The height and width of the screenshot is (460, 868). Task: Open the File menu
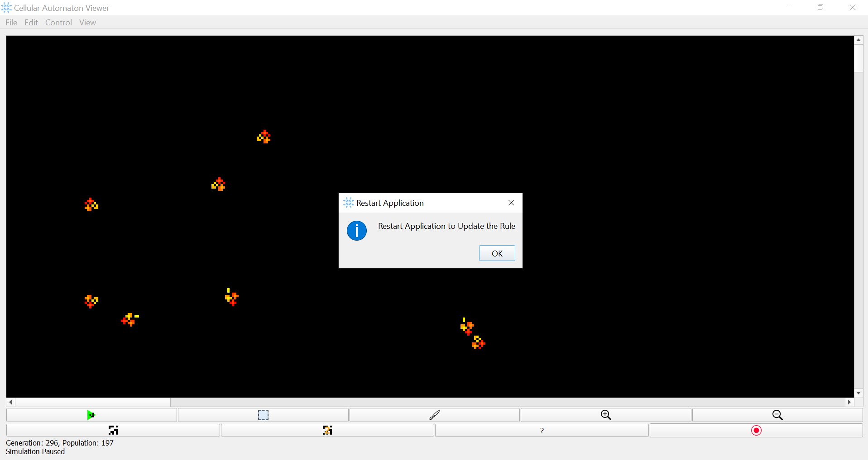tap(11, 23)
